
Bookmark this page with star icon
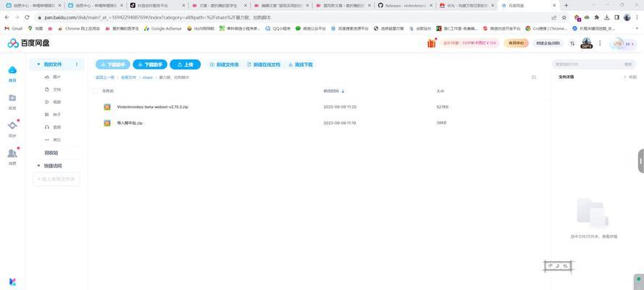coord(564,17)
